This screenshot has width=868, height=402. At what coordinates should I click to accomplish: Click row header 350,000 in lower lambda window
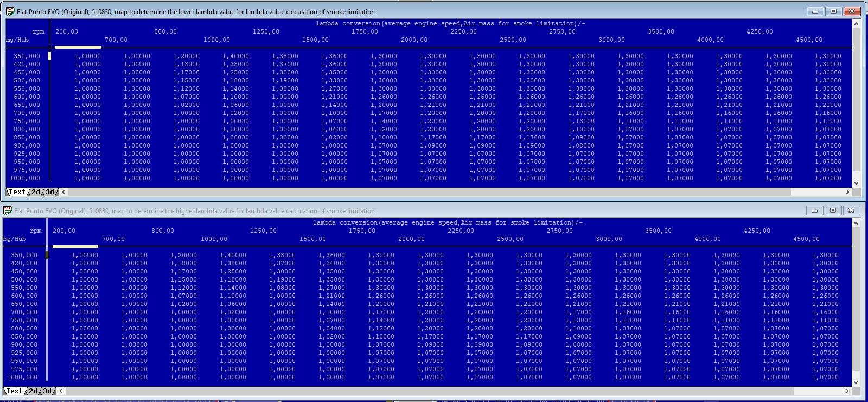click(x=27, y=56)
